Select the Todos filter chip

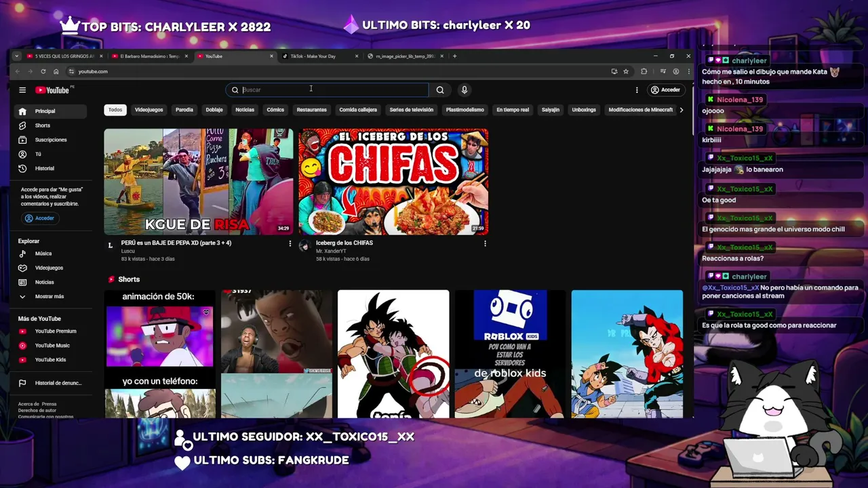(x=115, y=110)
